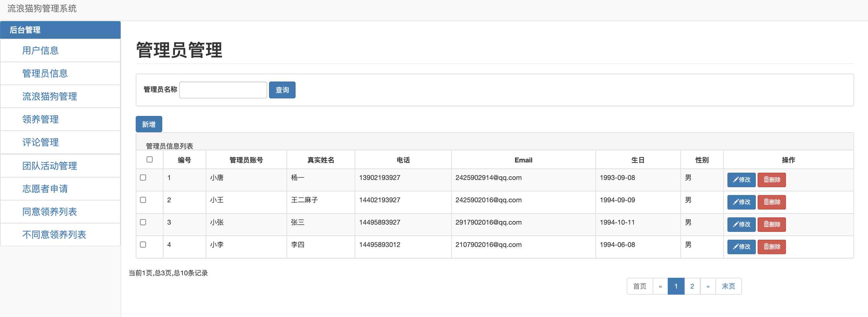The height and width of the screenshot is (317, 868).
Task: Click birthday 1993-09-08
Action: [x=617, y=178]
